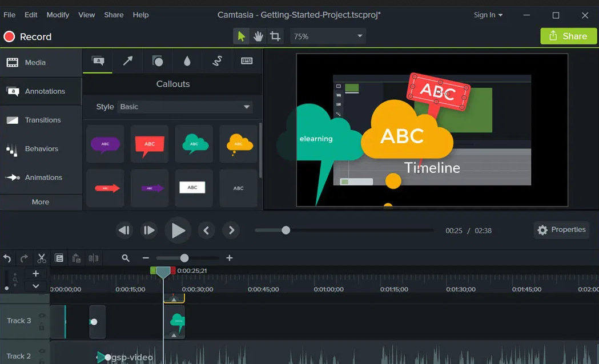The width and height of the screenshot is (599, 364).
Task: Hide Track 2 using its eye icon
Action: coord(42,351)
